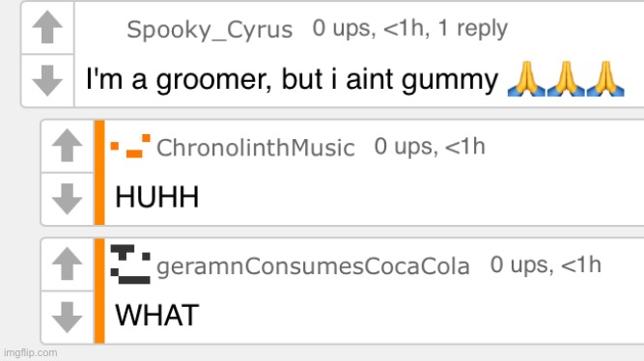Click the orange bar beside HUHH reply
The image size is (644, 361).
99,173
